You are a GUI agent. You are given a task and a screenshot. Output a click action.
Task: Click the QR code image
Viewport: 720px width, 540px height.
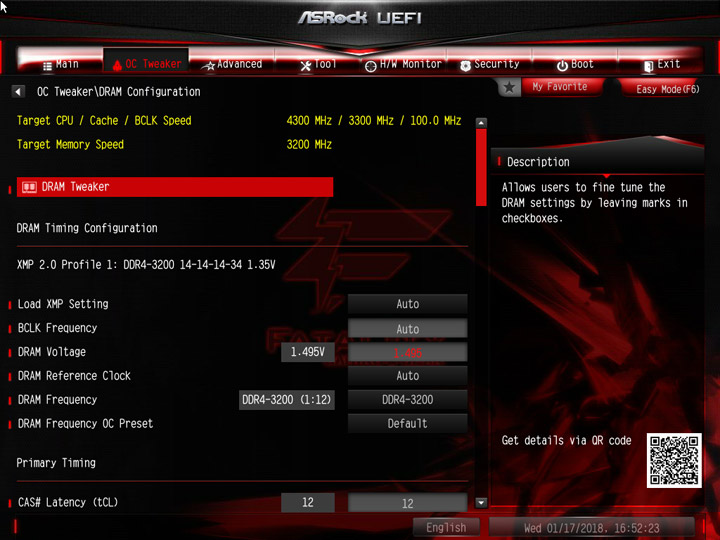click(674, 460)
